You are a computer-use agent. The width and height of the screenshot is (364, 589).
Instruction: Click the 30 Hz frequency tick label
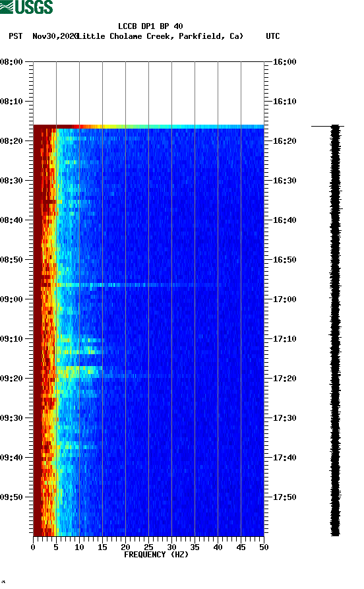point(171,547)
